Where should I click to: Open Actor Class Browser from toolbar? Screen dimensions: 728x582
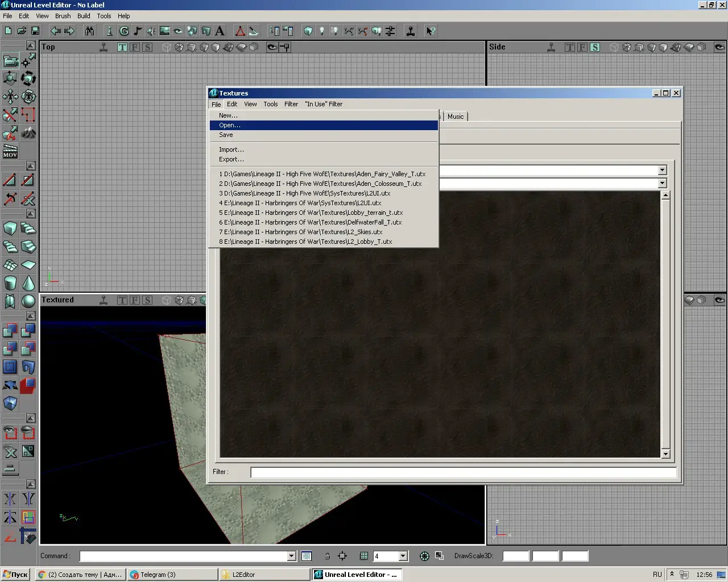click(110, 31)
